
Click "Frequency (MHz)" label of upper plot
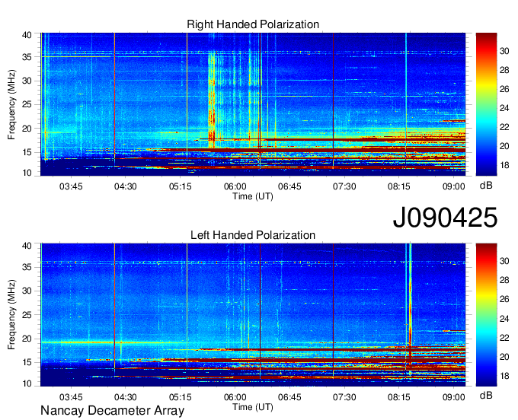click(11, 104)
